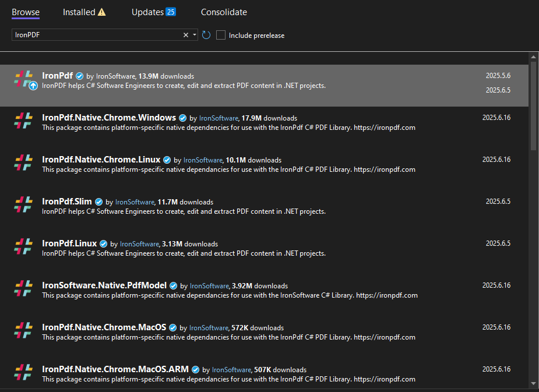Open IronSoftware author link on IronPdf.Slim row
539x392 pixels.
tap(135, 202)
